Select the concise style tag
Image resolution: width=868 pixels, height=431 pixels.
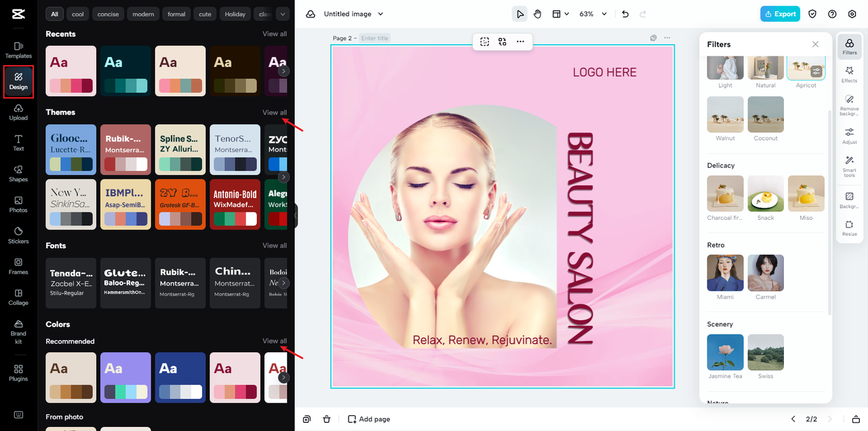coord(108,14)
